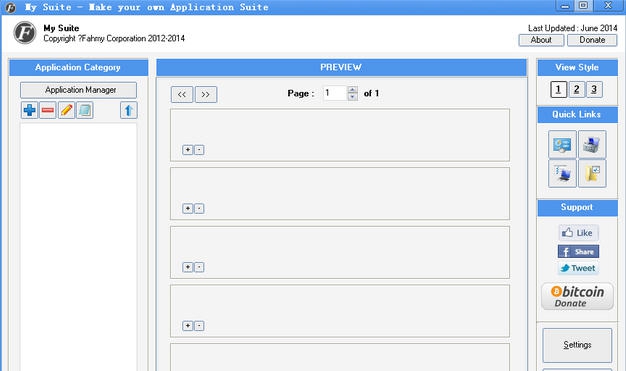Open the Settings button
Screen dimensions: 626x371
(577, 345)
